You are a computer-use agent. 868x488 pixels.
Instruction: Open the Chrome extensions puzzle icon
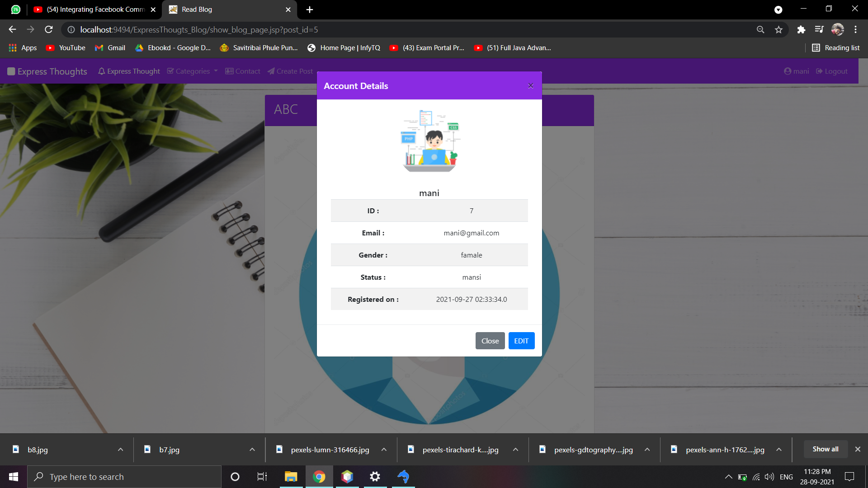pyautogui.click(x=801, y=30)
